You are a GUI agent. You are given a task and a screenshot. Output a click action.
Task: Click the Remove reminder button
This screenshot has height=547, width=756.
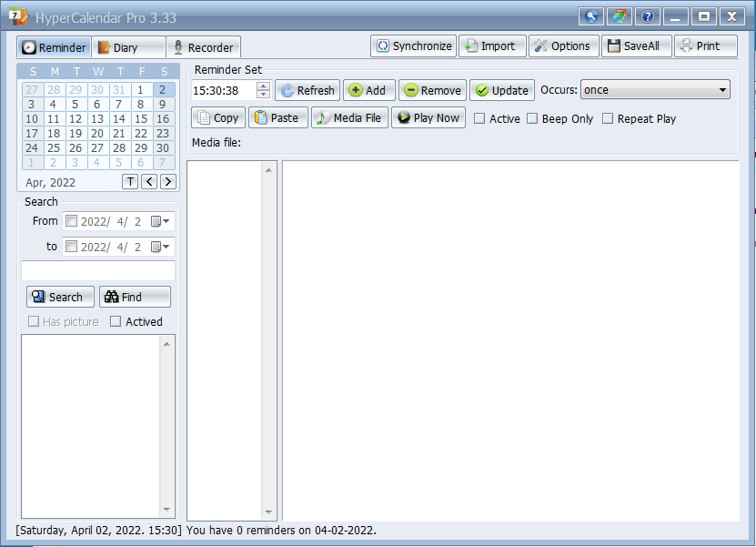pos(432,90)
